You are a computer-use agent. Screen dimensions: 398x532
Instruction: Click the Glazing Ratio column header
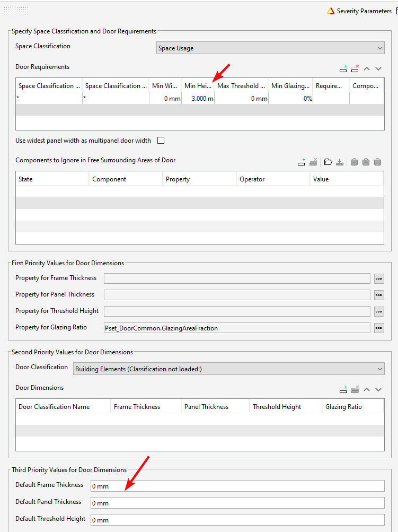(x=353, y=406)
